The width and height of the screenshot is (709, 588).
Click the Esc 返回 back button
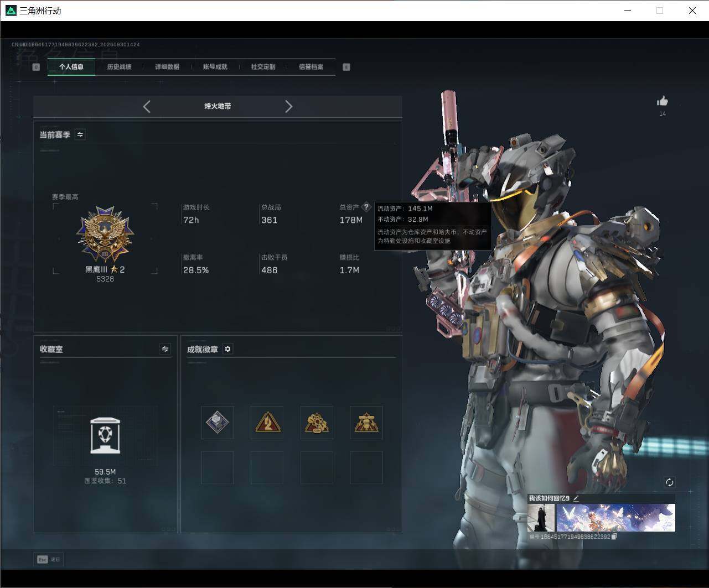point(48,559)
